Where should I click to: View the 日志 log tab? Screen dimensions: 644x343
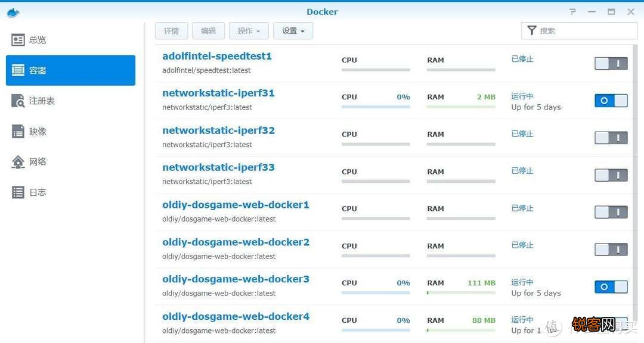(x=70, y=192)
